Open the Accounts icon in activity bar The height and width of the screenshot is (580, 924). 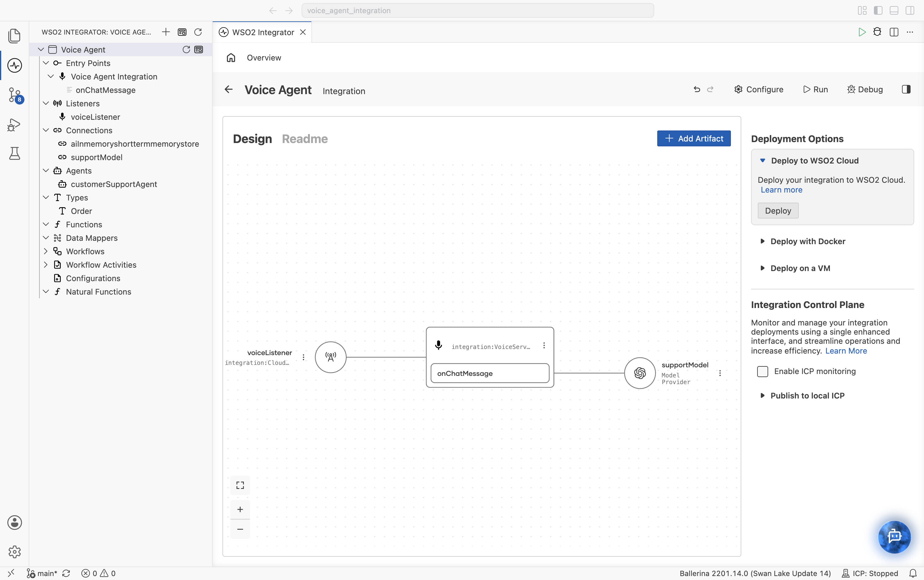tap(14, 523)
